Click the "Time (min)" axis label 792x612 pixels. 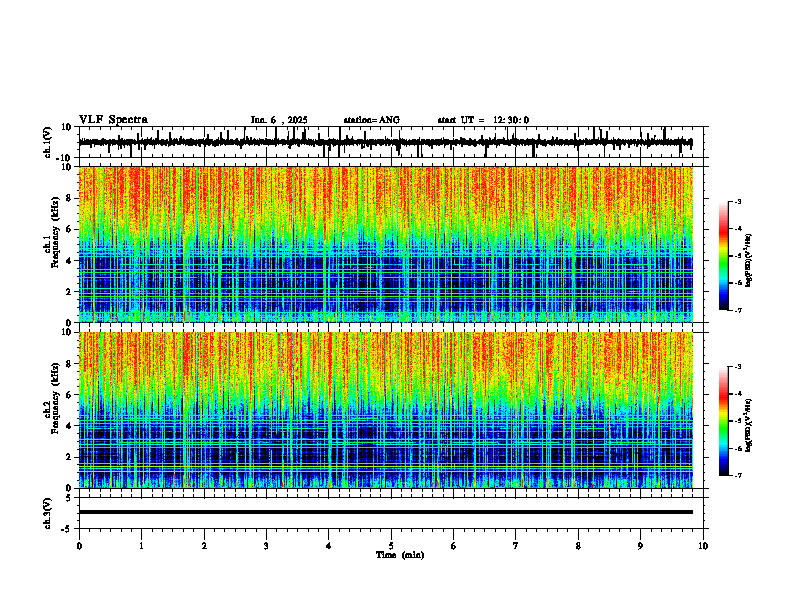point(400,555)
